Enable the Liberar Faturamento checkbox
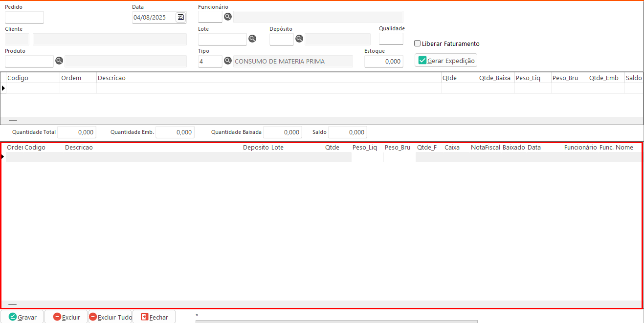 [417, 43]
